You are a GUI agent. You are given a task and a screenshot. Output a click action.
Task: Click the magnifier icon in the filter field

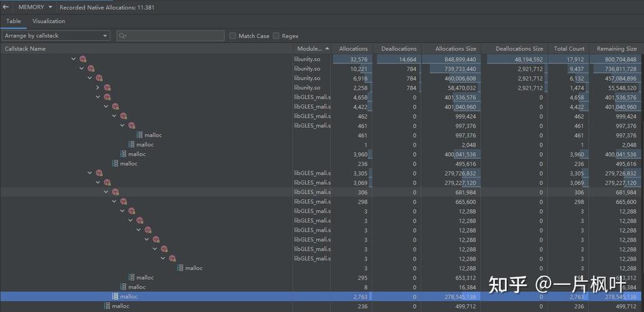pos(122,36)
